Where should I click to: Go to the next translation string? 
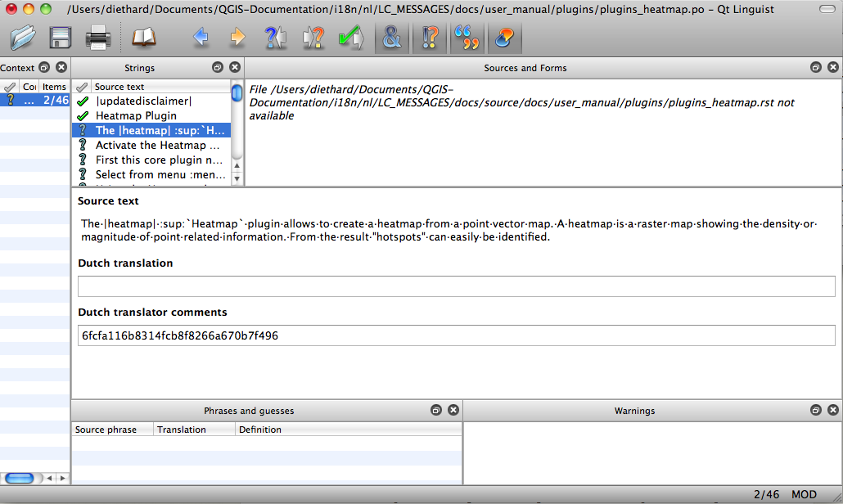click(x=237, y=37)
